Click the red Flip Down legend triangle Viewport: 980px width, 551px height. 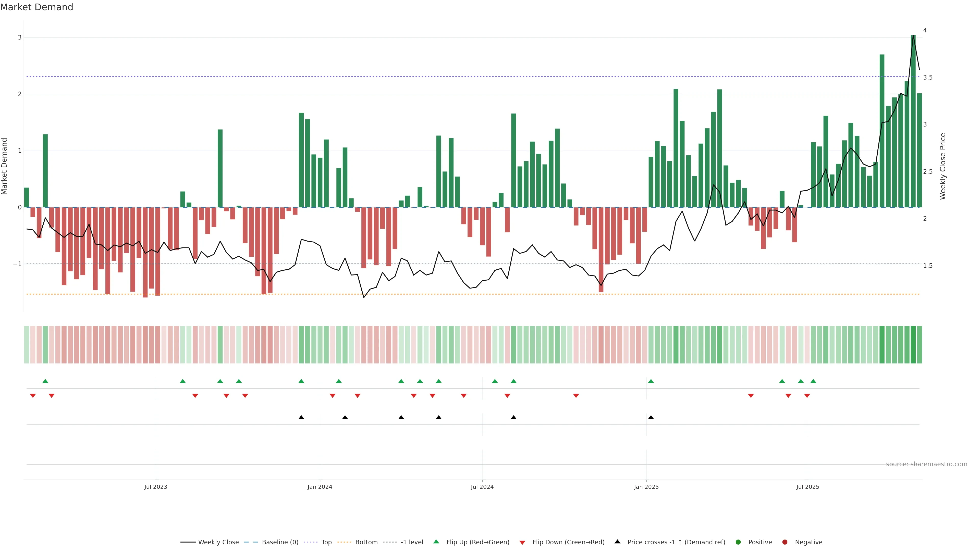pyautogui.click(x=522, y=543)
